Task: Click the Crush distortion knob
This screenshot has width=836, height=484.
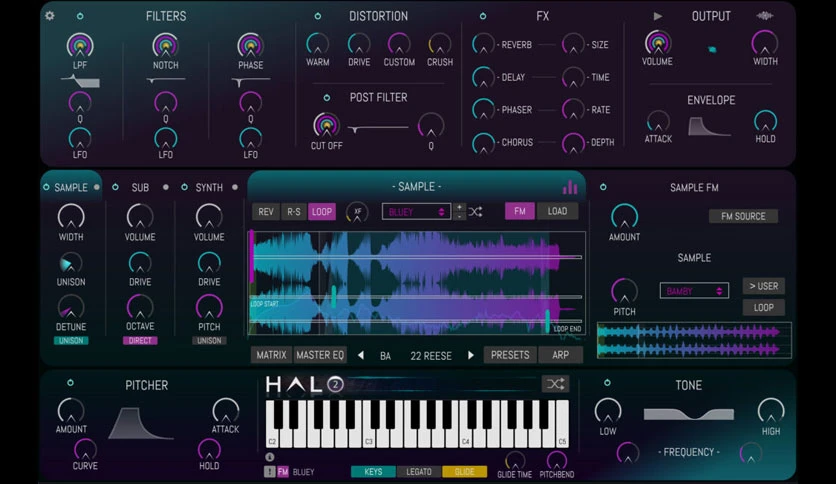Action: pyautogui.click(x=440, y=44)
